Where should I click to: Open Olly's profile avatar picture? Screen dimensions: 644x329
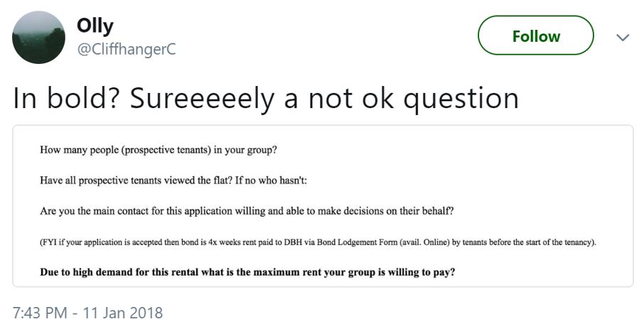coord(38,38)
